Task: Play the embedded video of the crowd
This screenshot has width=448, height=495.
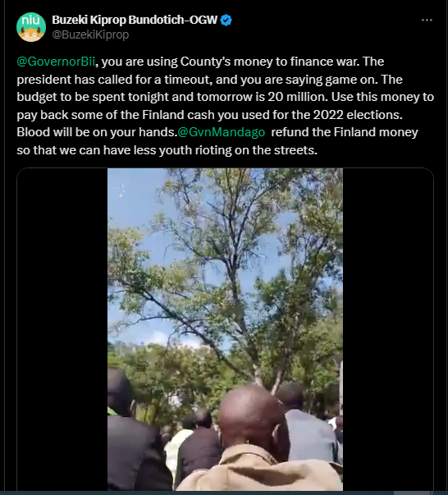Action: pos(225,329)
